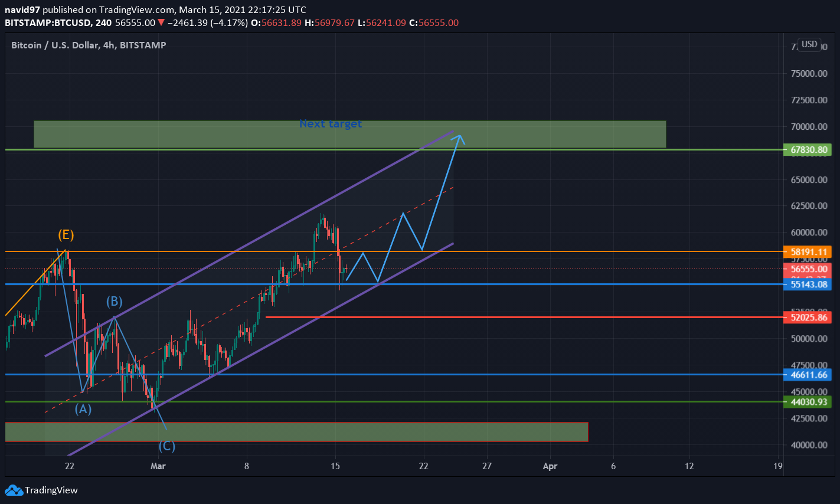This screenshot has width=840, height=504.
Task: Click the 70000.00 price axis label
Action: (809, 127)
